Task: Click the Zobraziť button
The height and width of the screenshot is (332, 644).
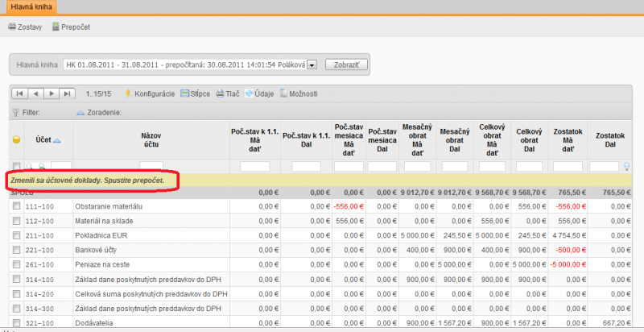Action: coord(346,65)
